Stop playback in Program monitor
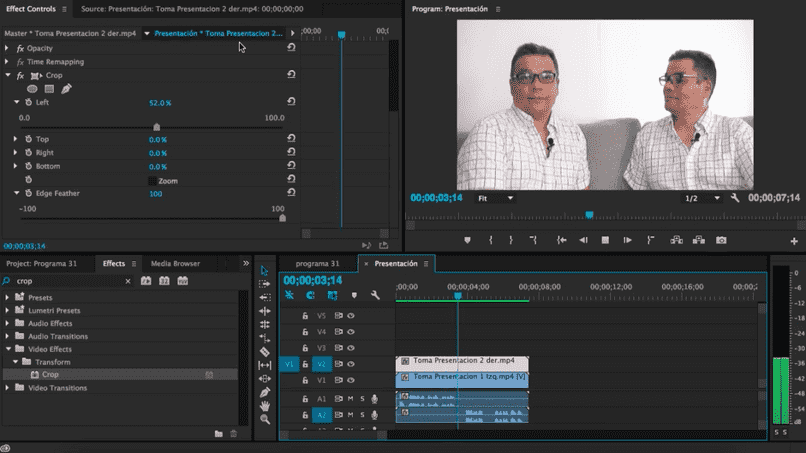The width and height of the screenshot is (806, 453). [605, 240]
